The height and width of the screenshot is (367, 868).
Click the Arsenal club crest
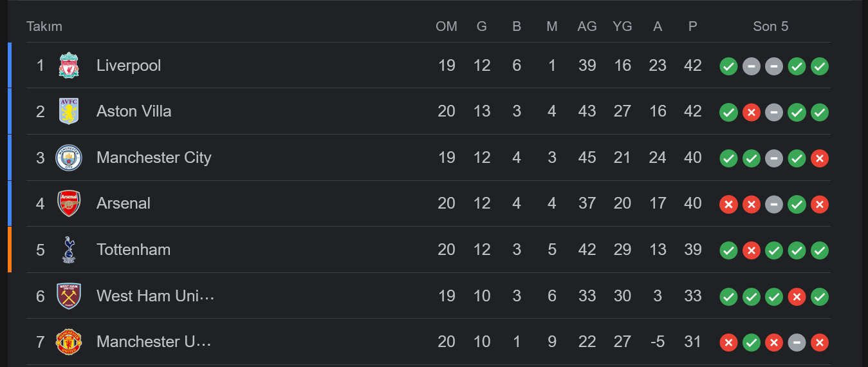[69, 203]
